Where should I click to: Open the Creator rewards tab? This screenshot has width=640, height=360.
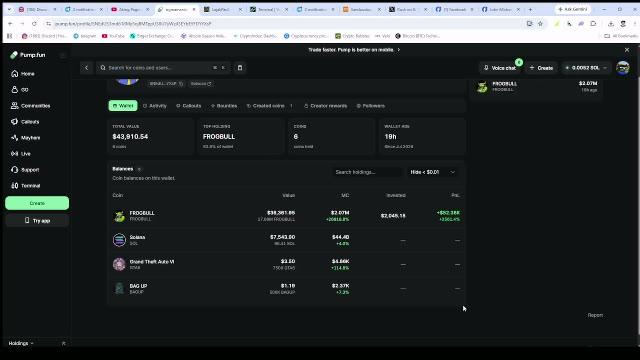pos(325,106)
